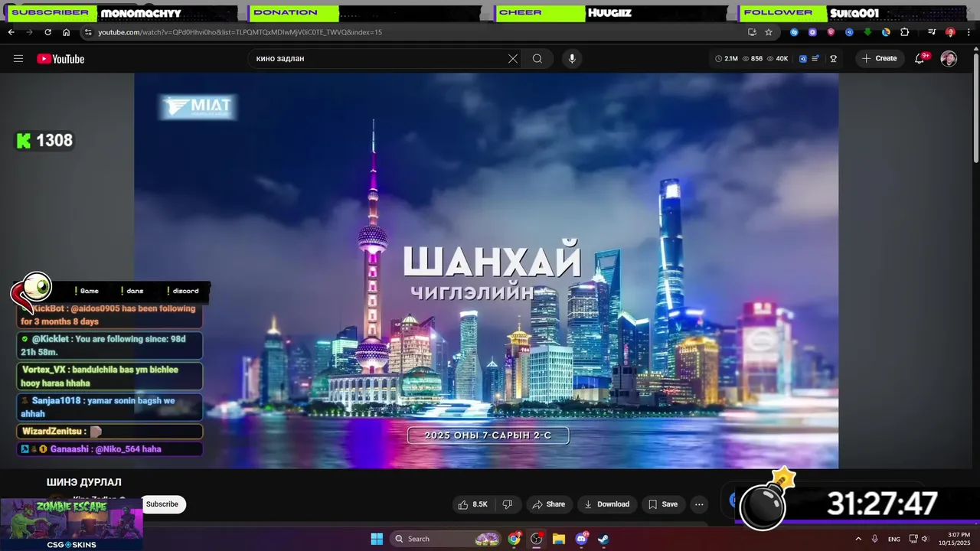Open Steam from the taskbar

[603, 539]
